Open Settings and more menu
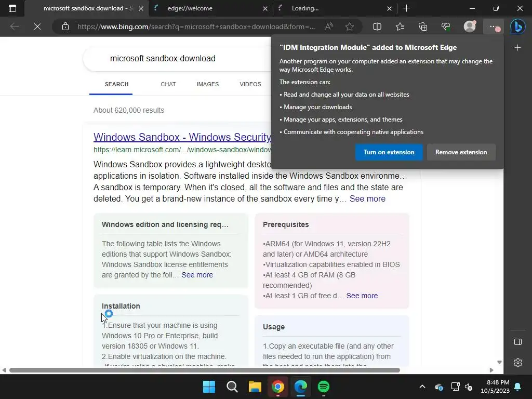The width and height of the screenshot is (532, 399). [x=494, y=26]
